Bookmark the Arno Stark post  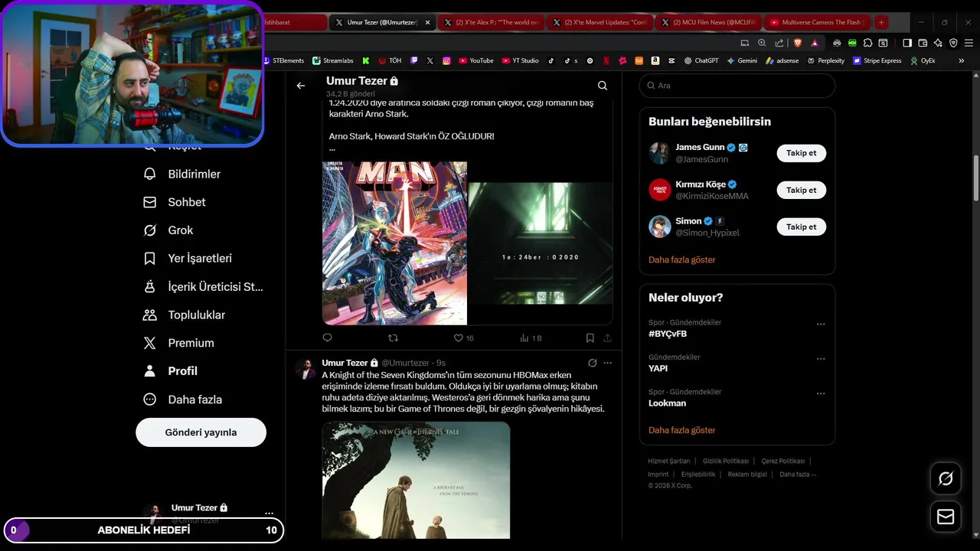pyautogui.click(x=590, y=337)
